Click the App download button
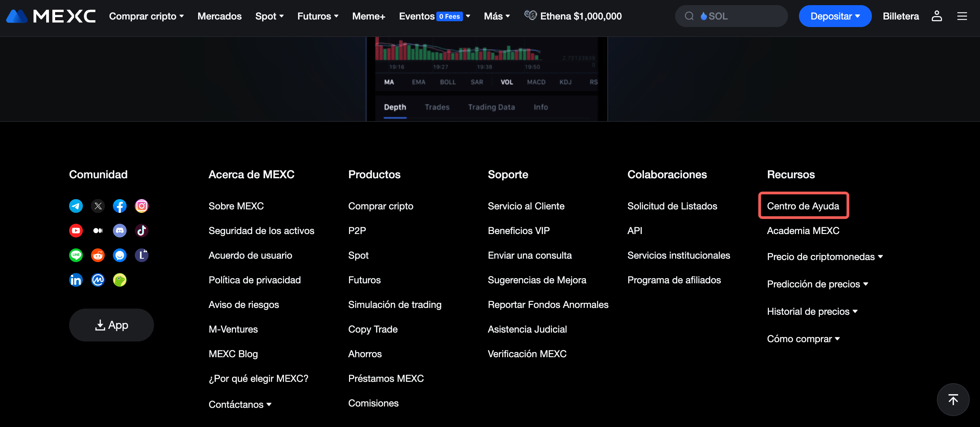Screen dimensions: 980x427 click(112, 325)
